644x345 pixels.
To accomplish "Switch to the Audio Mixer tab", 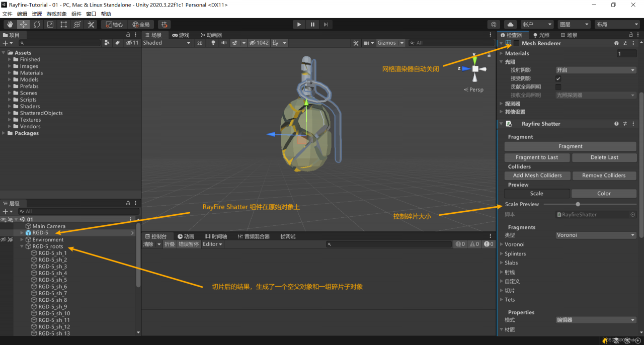I will coord(254,236).
